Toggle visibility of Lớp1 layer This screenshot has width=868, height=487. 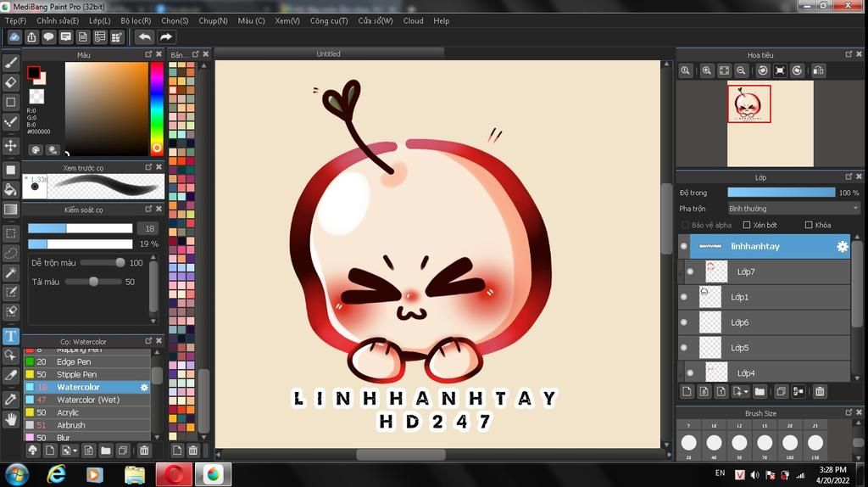(684, 297)
